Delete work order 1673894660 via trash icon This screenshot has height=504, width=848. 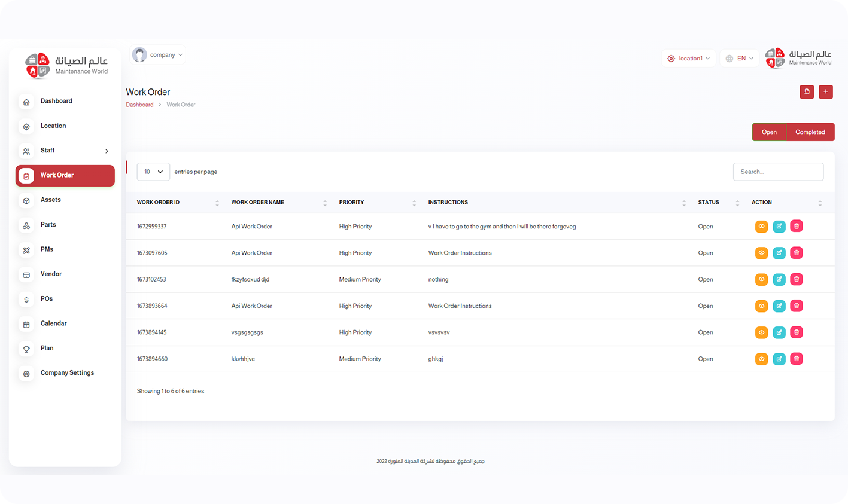pyautogui.click(x=796, y=359)
